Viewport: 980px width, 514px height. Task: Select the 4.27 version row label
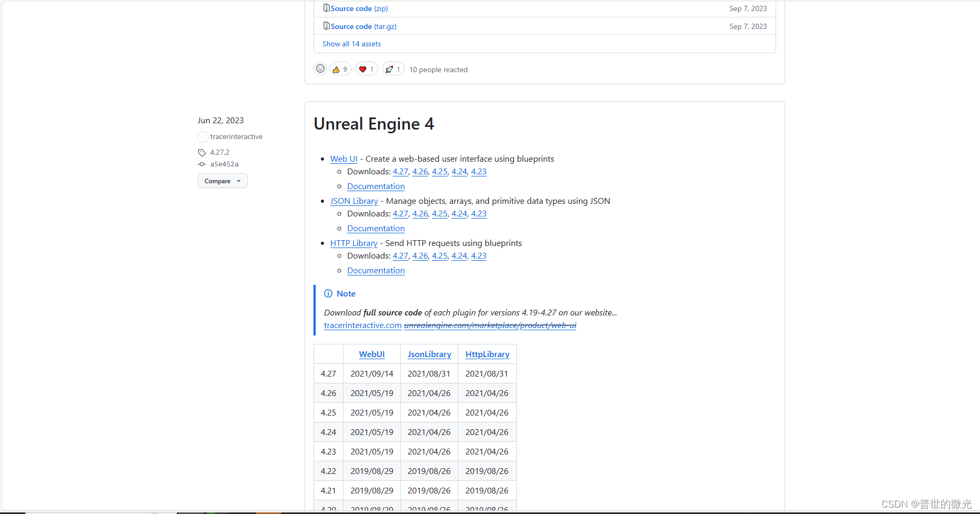click(x=328, y=373)
